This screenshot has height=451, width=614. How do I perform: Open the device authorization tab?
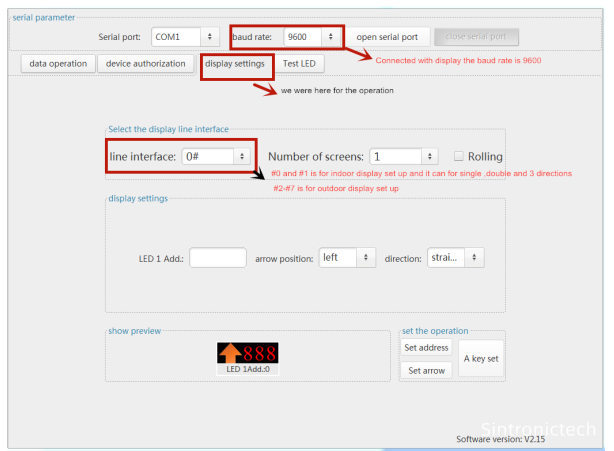pyautogui.click(x=146, y=63)
